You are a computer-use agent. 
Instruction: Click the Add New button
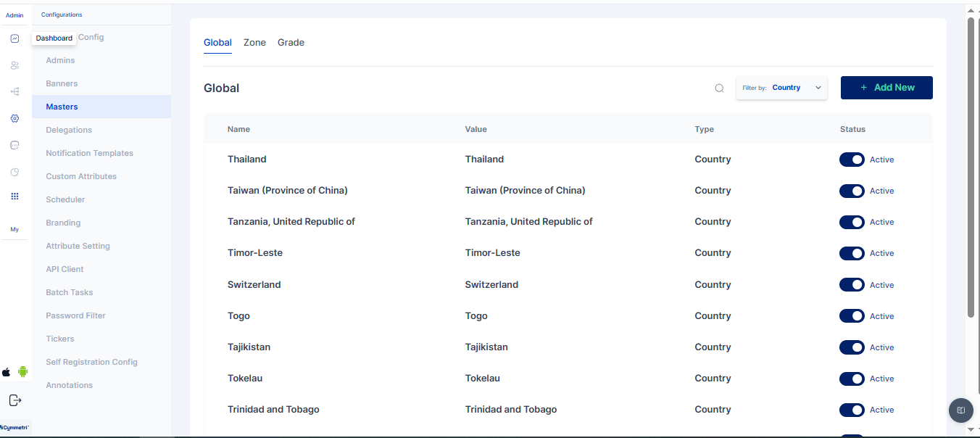coord(886,88)
